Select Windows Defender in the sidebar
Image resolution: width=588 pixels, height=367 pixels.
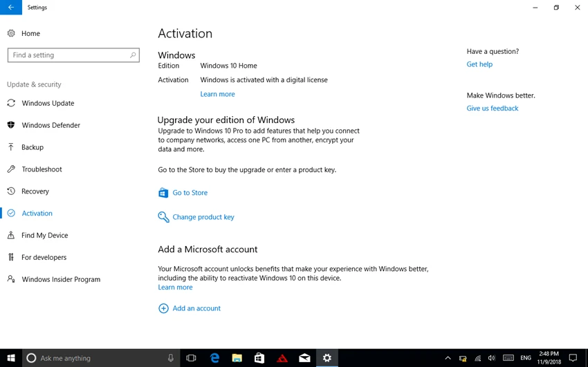[51, 125]
